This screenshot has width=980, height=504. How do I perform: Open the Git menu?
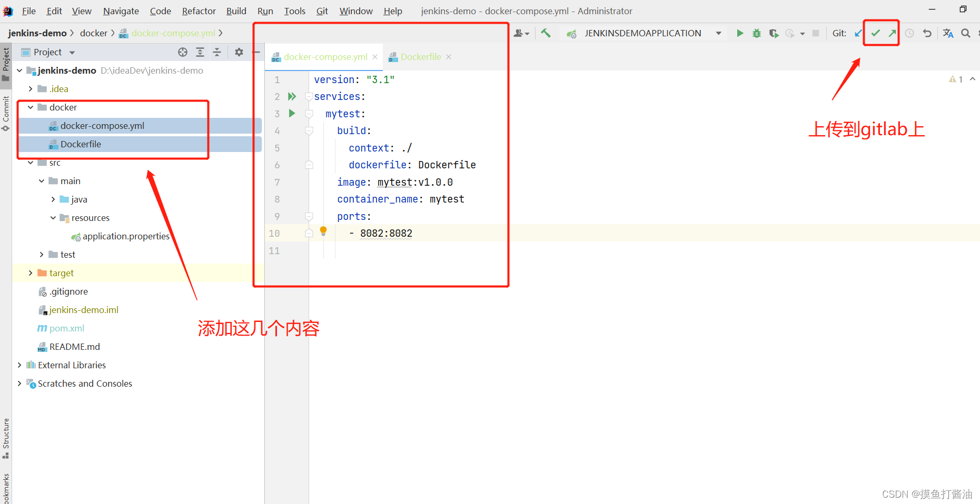pyautogui.click(x=322, y=11)
